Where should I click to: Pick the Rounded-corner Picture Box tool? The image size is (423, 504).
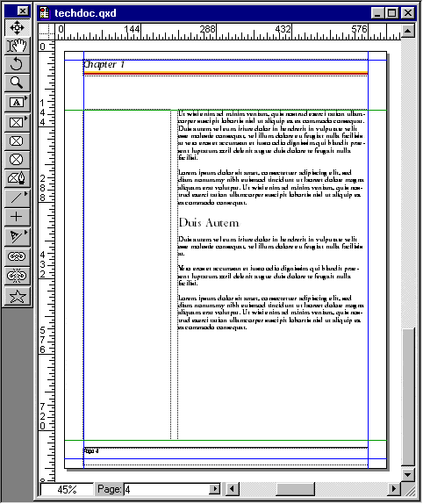coord(17,141)
